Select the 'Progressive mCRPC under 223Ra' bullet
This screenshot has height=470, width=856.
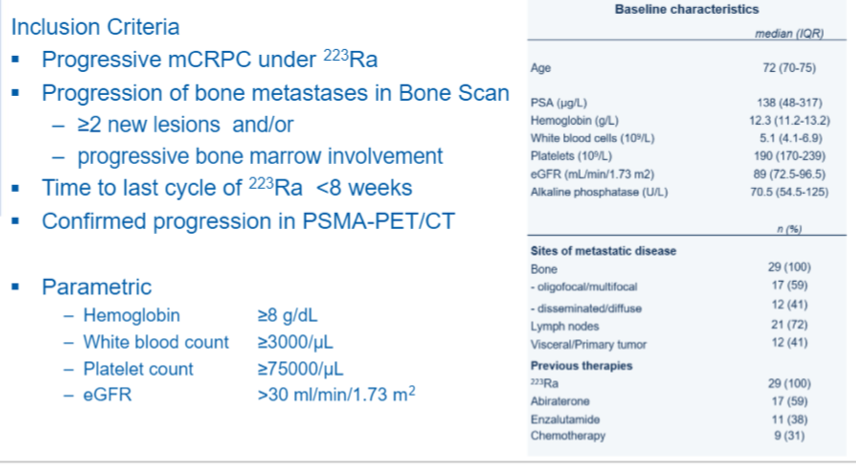210,60
